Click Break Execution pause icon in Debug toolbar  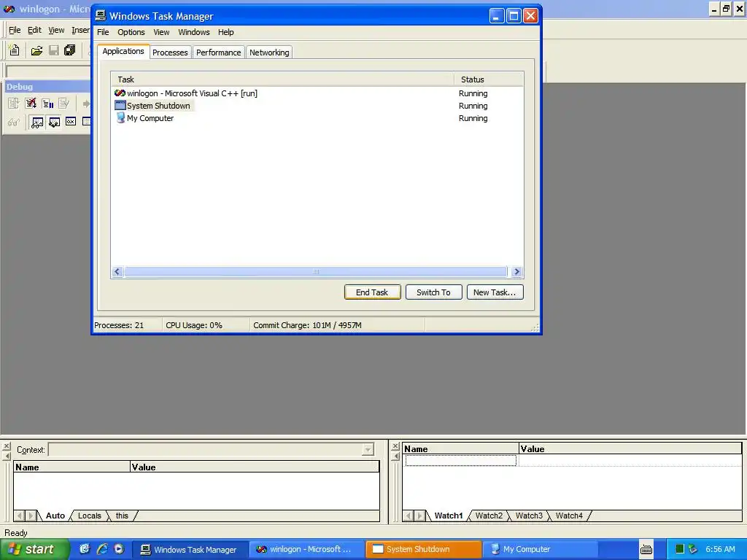[47, 104]
